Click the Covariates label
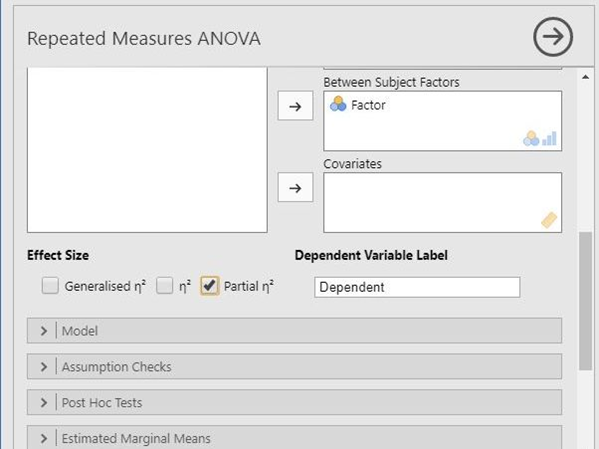 click(x=352, y=164)
